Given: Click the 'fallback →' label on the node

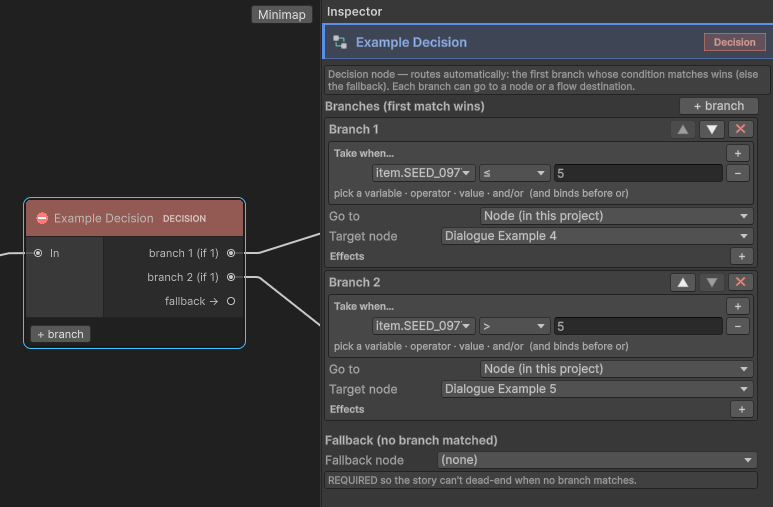Looking at the screenshot, I should (191, 301).
